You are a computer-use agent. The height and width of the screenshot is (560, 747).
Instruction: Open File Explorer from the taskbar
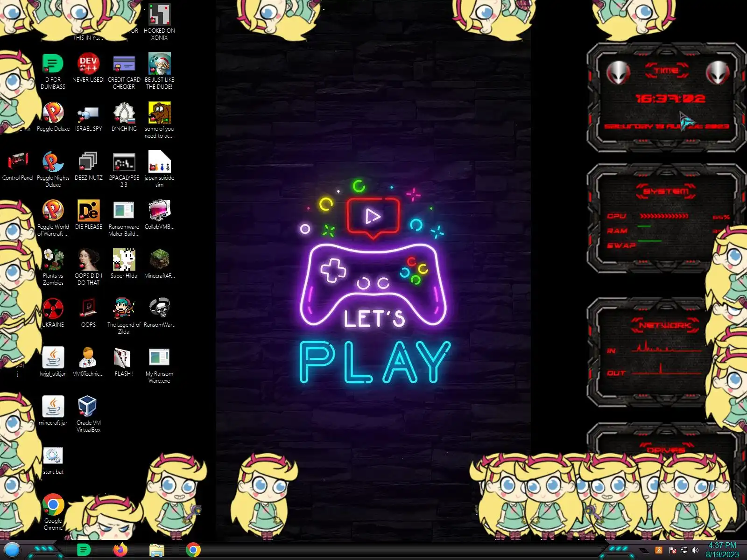pyautogui.click(x=157, y=550)
